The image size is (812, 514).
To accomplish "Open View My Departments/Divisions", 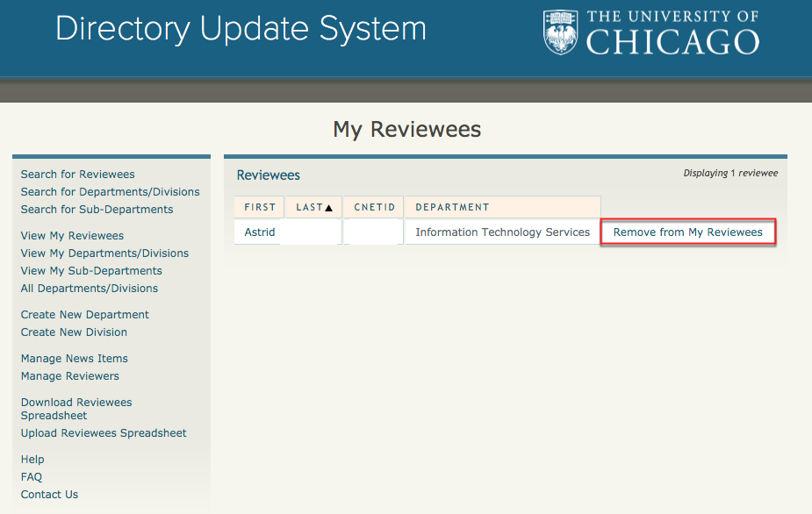I will coord(104,253).
